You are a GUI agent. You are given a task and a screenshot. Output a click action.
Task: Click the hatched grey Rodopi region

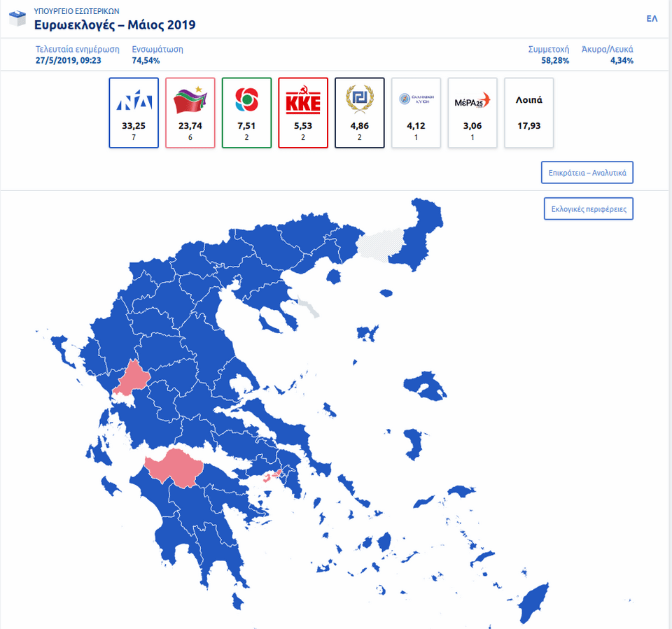(381, 245)
